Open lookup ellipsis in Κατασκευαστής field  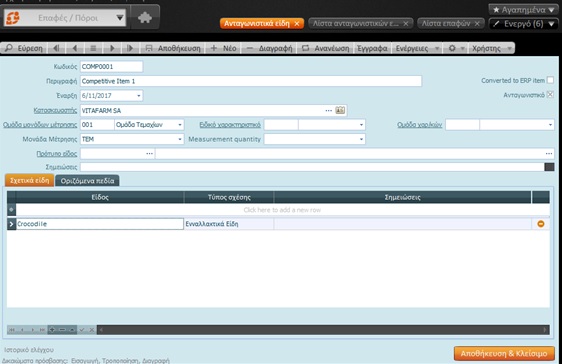coord(328,110)
